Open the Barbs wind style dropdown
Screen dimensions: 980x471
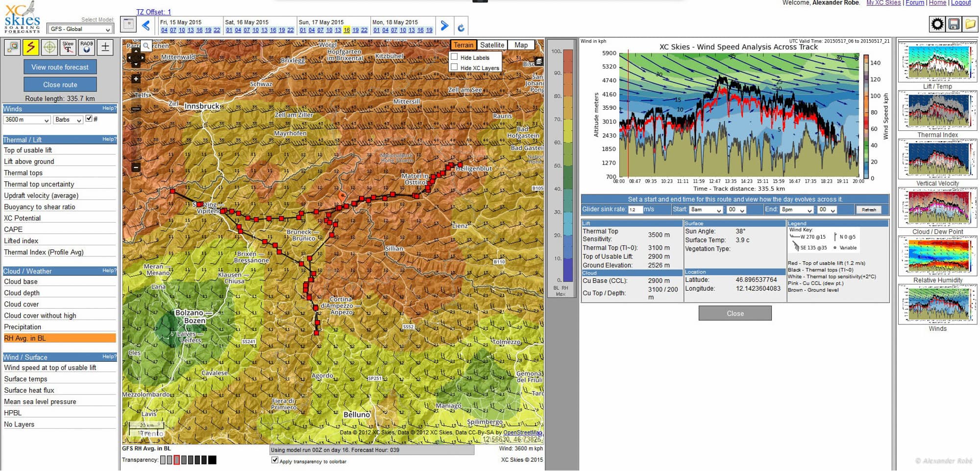(x=68, y=120)
